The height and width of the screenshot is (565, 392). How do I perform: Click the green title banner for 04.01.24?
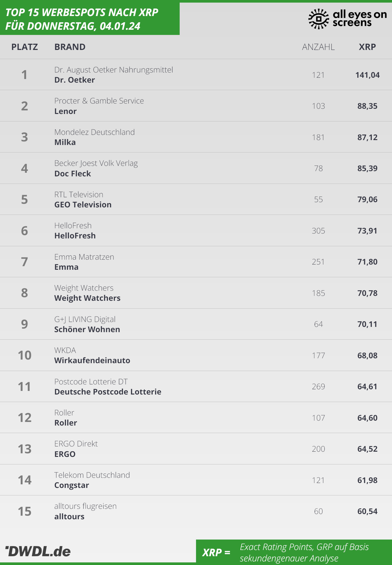pyautogui.click(x=90, y=19)
